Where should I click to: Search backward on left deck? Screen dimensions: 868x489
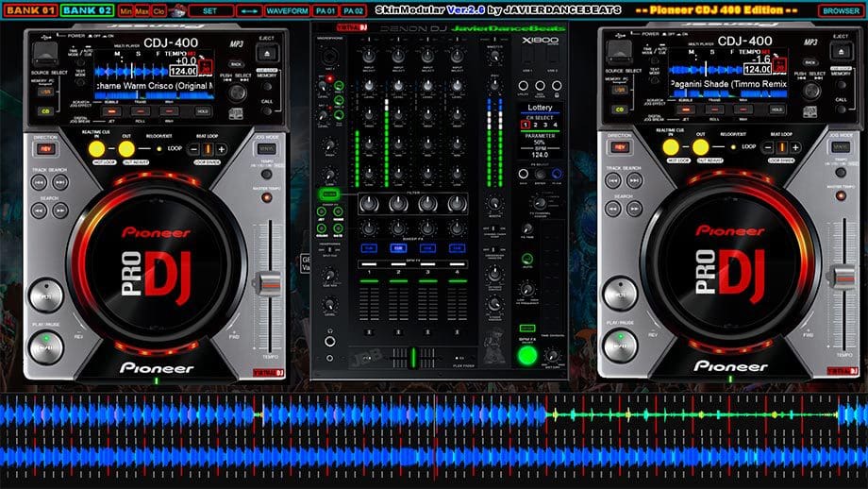[x=39, y=211]
